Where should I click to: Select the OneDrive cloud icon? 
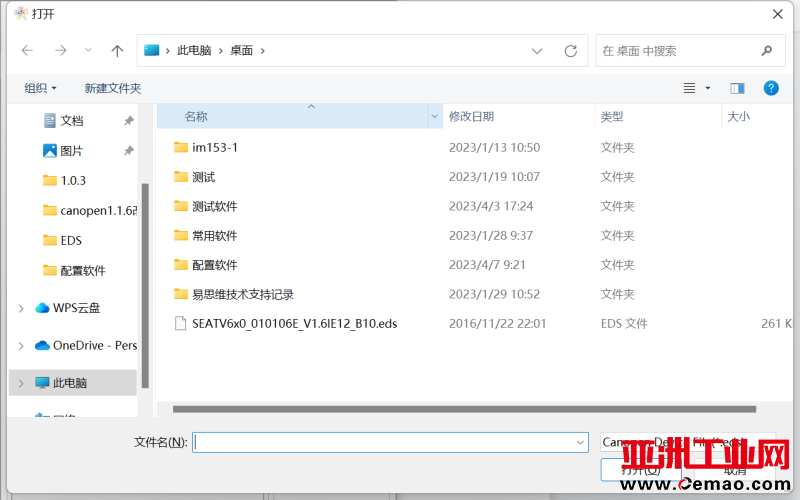(42, 346)
